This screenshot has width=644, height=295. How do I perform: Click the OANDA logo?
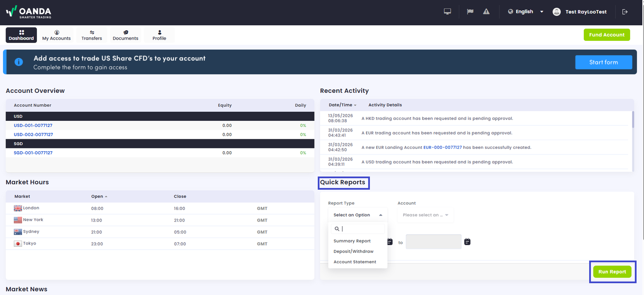[29, 11]
